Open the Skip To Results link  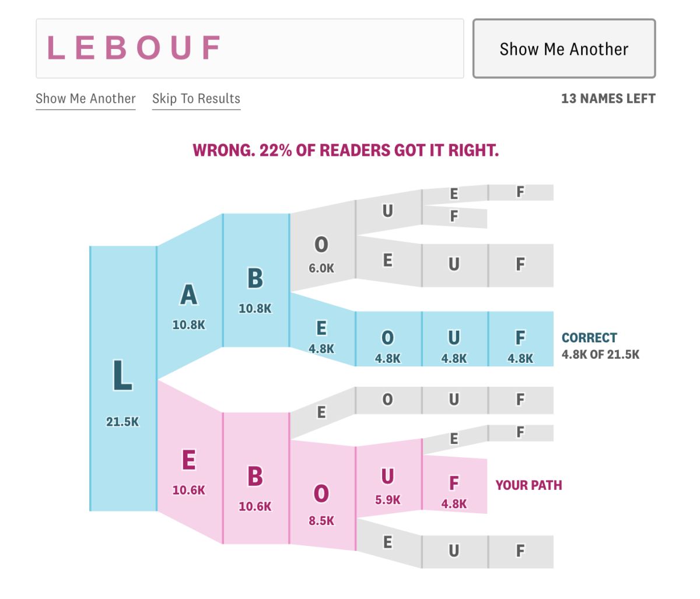(x=196, y=99)
